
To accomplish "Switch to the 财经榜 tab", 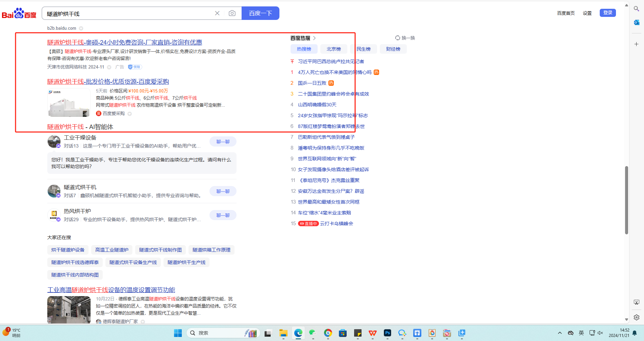I will pos(393,49).
